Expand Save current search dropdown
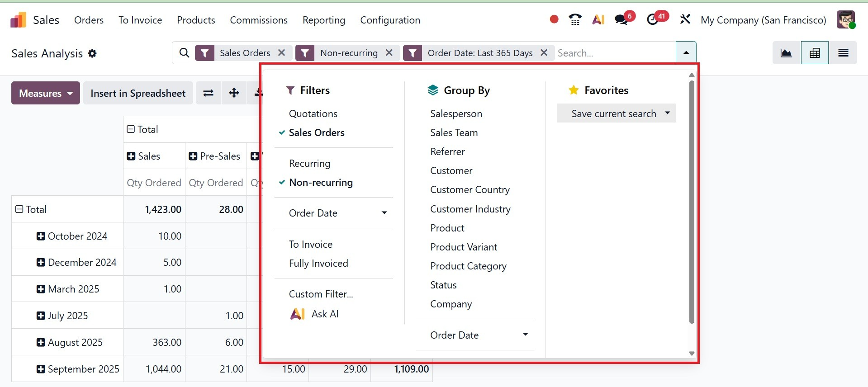The width and height of the screenshot is (868, 387). 667,113
